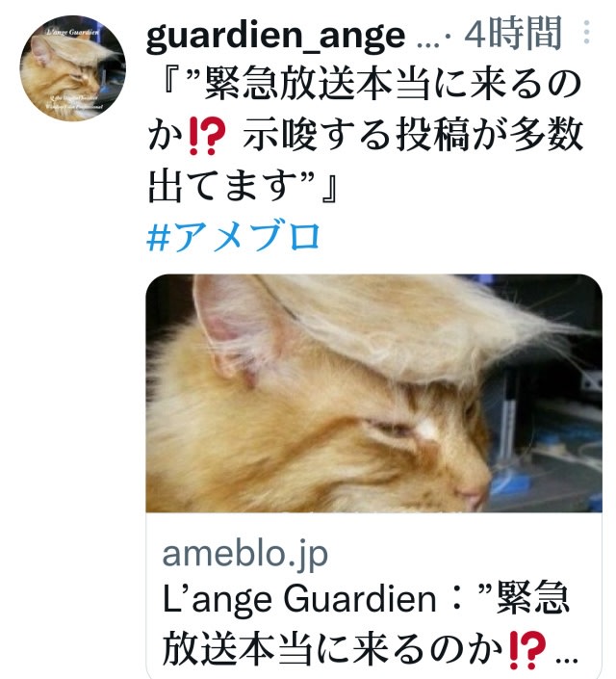
Task: Open the three-dot more options menu
Action: click(586, 32)
